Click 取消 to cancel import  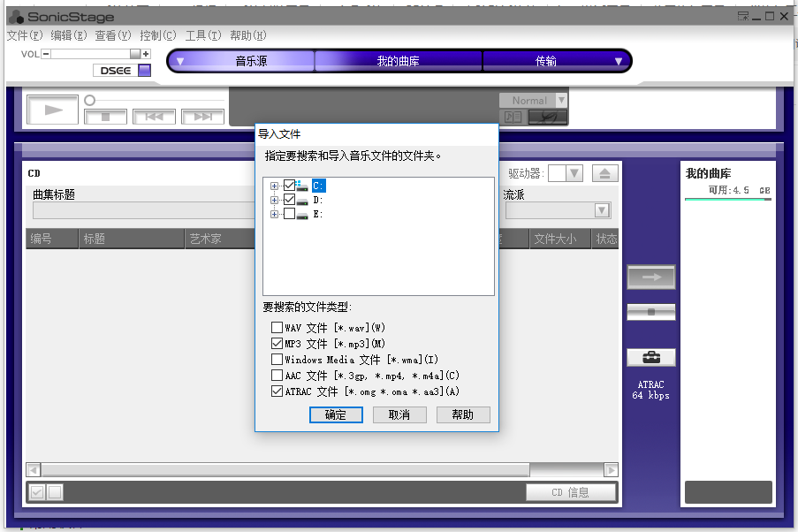coord(399,415)
